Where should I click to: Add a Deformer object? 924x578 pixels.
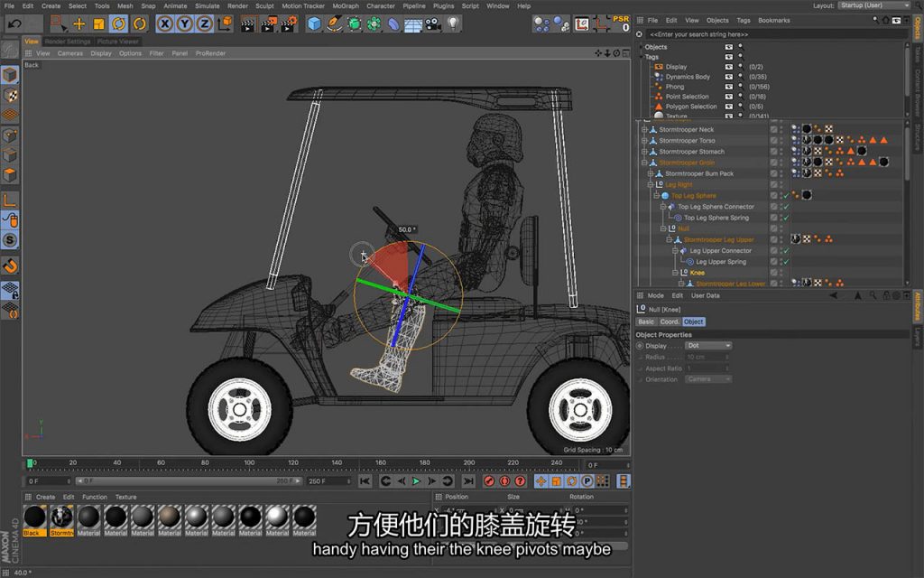click(393, 24)
